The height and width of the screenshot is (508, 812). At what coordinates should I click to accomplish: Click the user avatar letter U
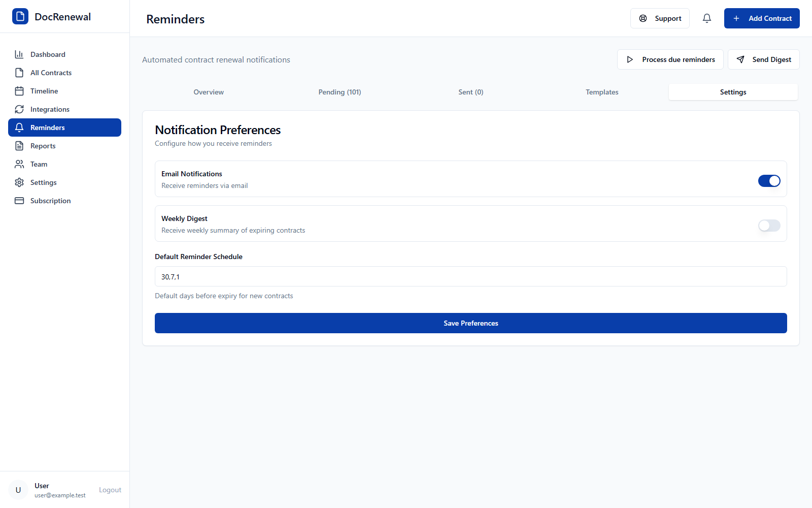[18, 490]
